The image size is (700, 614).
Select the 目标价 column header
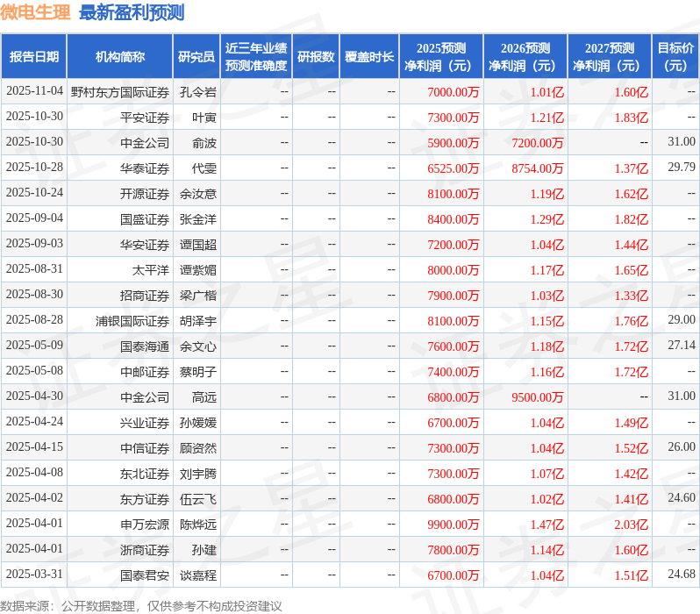tap(676, 57)
